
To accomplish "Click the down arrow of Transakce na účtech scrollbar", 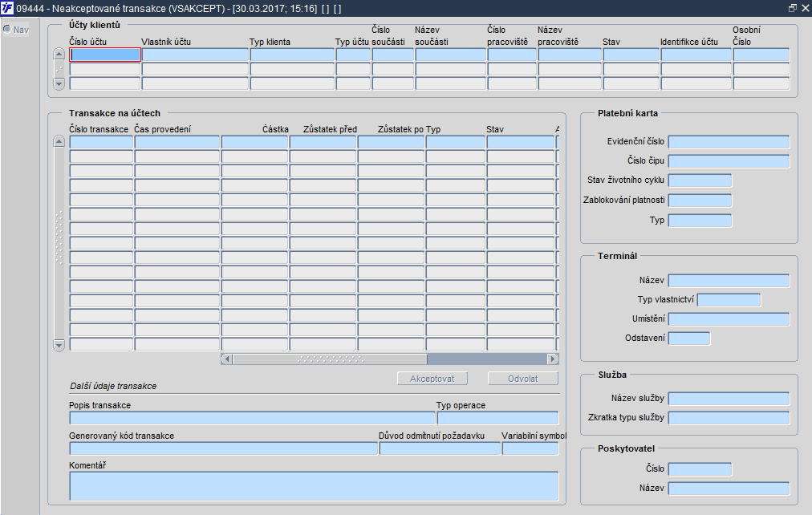I will pyautogui.click(x=59, y=345).
